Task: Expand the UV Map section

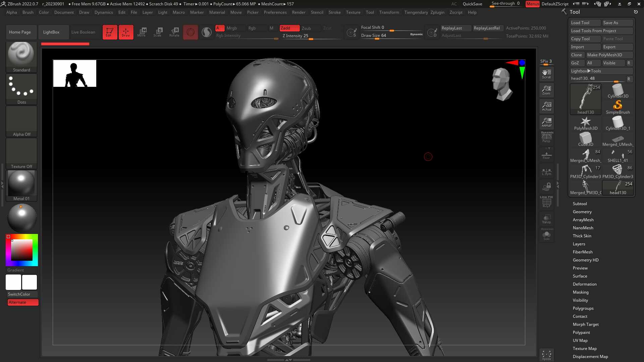Action: click(580, 341)
